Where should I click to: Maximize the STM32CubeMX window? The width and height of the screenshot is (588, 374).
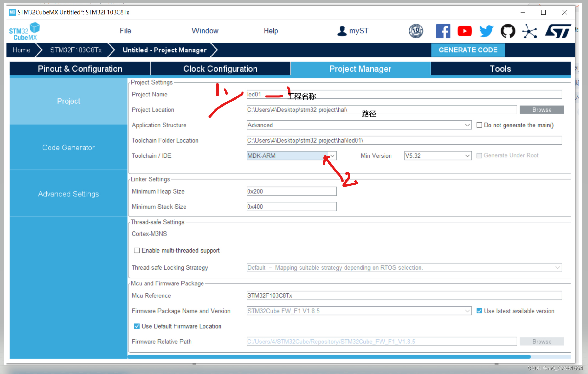coord(543,12)
